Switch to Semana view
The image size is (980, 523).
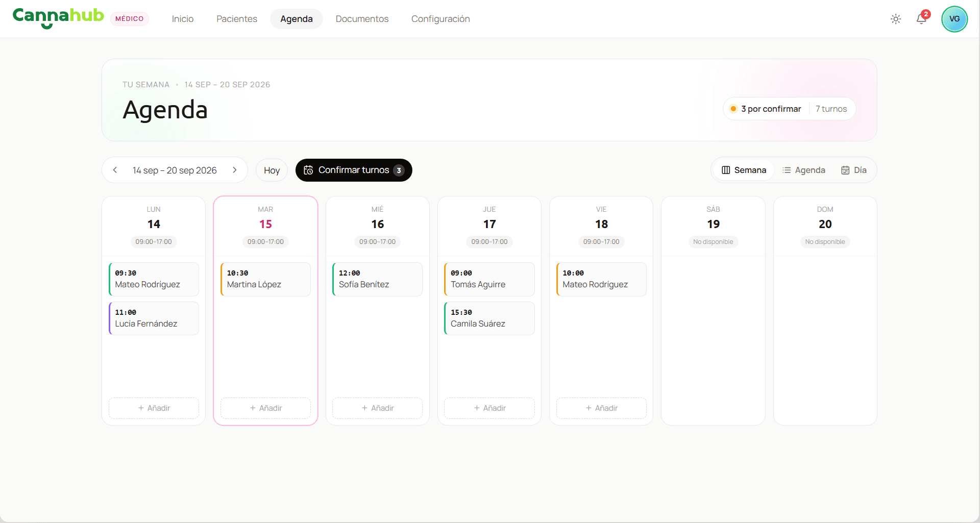tap(744, 170)
